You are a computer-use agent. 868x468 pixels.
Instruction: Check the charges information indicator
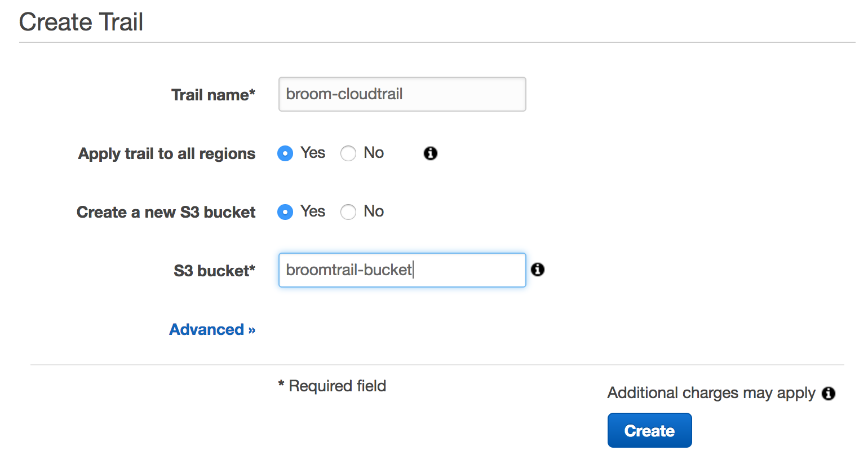[829, 393]
